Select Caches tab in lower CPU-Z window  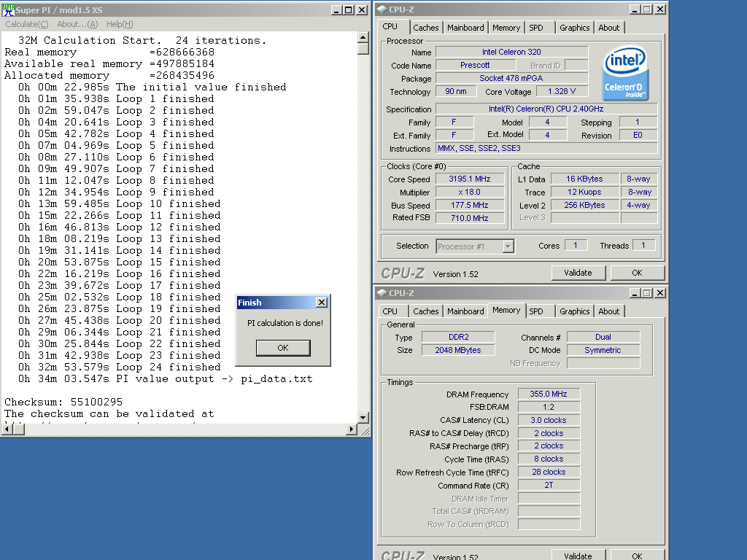[x=425, y=311]
